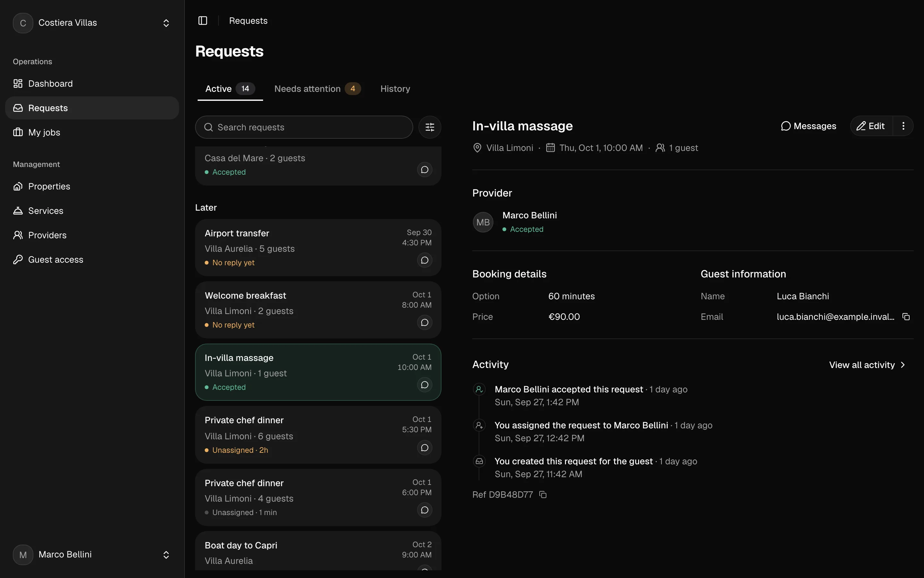Open chat for the 6:00 PM Private chef dinner

pyautogui.click(x=424, y=510)
